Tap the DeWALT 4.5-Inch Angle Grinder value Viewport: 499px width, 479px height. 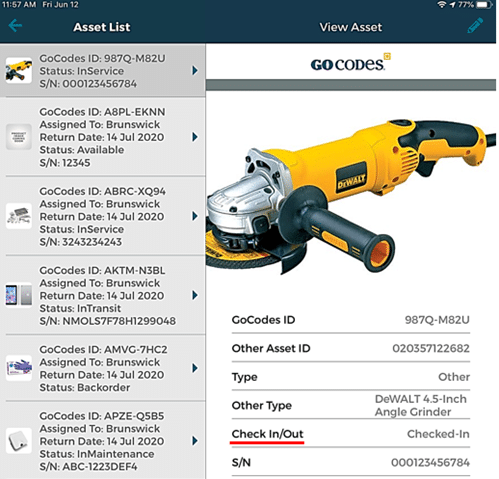pyautogui.click(x=420, y=405)
